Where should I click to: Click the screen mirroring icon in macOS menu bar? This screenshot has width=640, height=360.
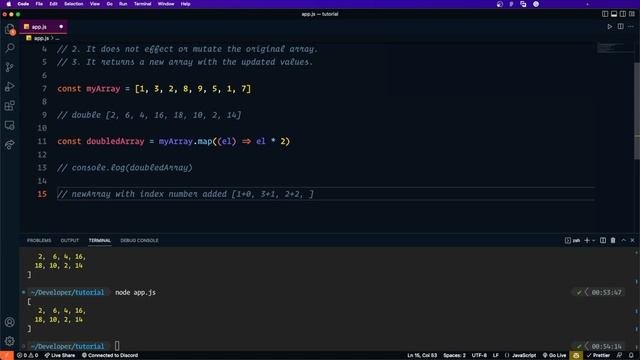click(523, 4)
